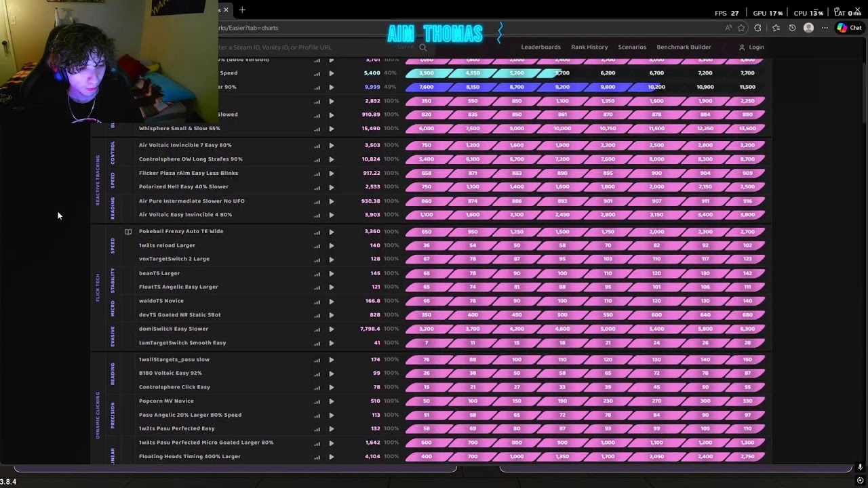
Task: Play Air Pure Intermediate Slower No UFO
Action: tap(332, 201)
